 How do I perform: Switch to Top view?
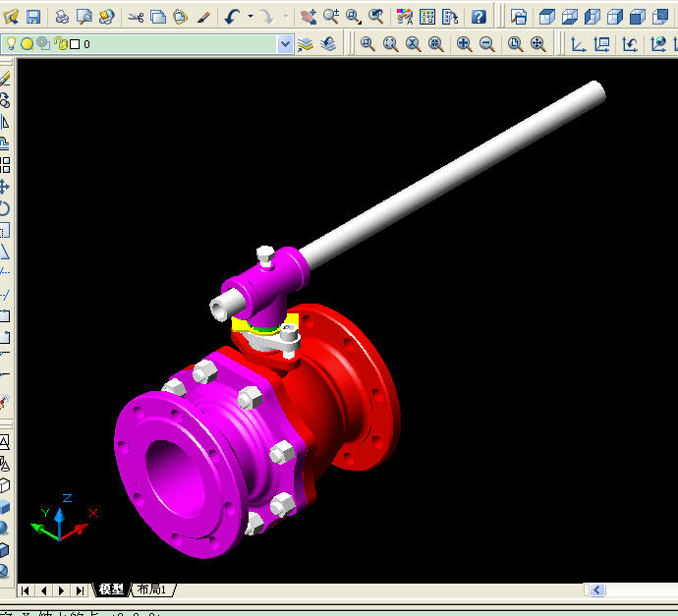(x=547, y=17)
